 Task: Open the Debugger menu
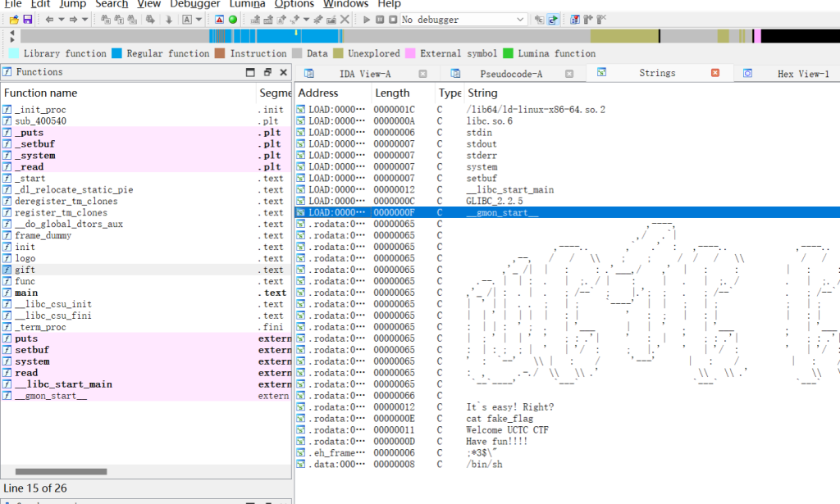pos(189,4)
